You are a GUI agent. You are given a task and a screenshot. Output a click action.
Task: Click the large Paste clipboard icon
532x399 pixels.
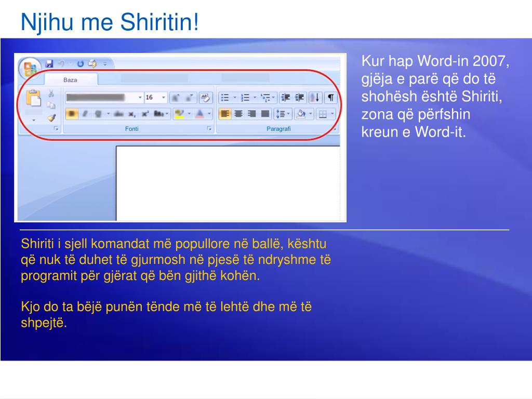[33, 98]
